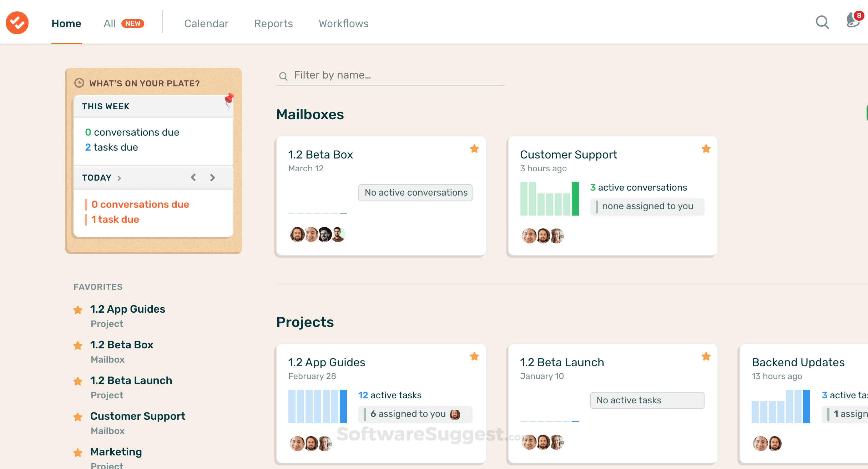Screen dimensions: 868x469
Task: Switch to the Calendar tab
Action: click(206, 24)
